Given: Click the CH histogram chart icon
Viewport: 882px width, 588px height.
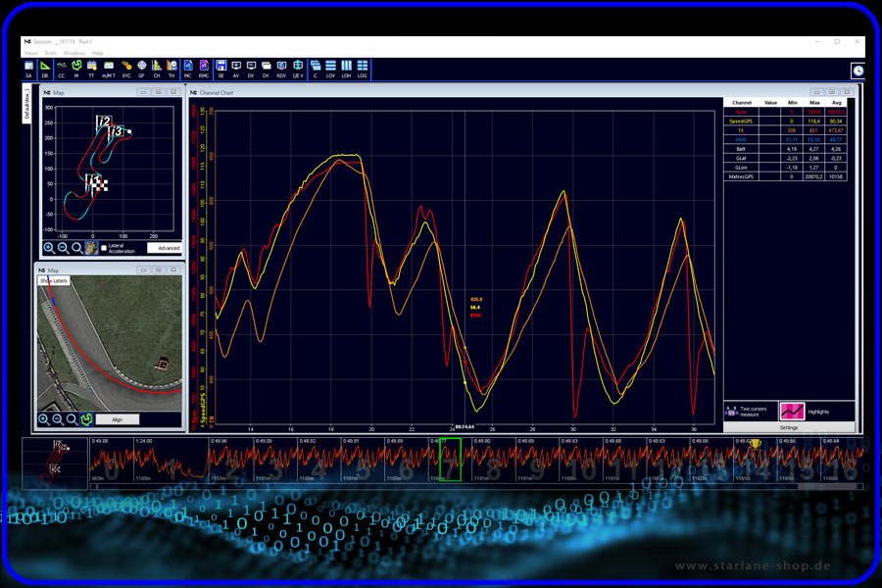Looking at the screenshot, I should [x=157, y=70].
